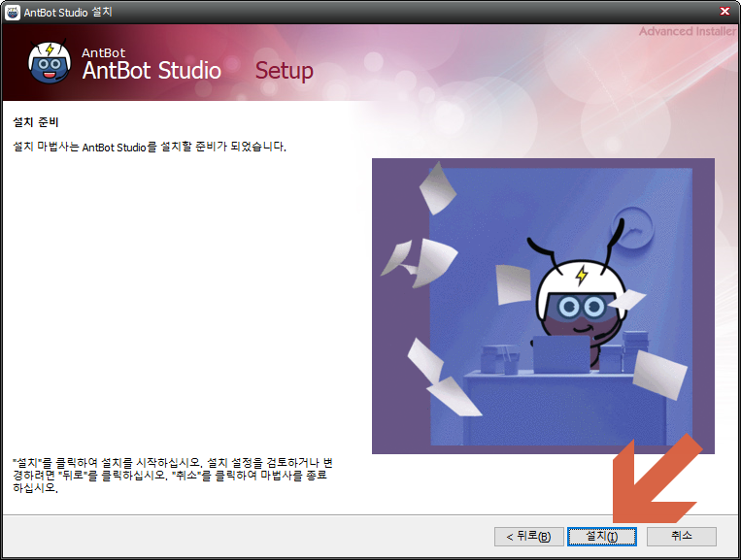Click the instruction paragraph starting with "설치"를 클릭하여
This screenshot has height=560, width=741.
point(173,475)
